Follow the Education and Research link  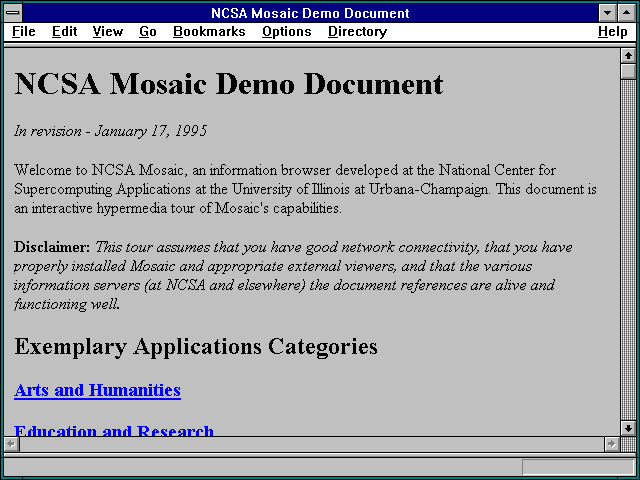[x=114, y=430]
